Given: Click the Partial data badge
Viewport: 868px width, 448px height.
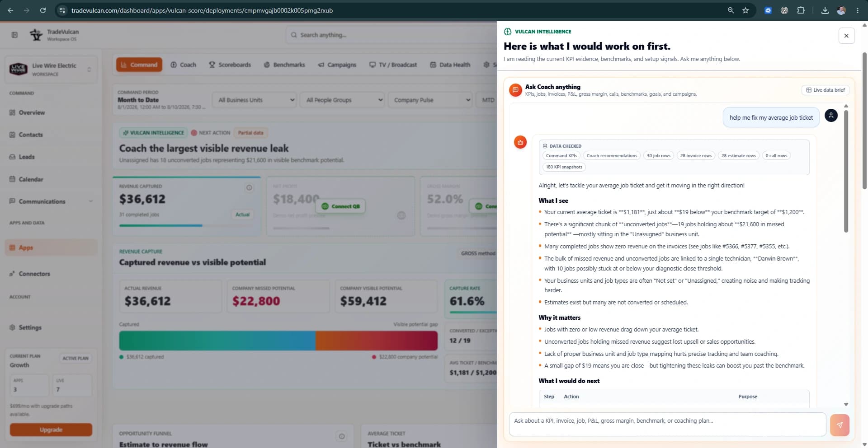Looking at the screenshot, I should pos(250,133).
